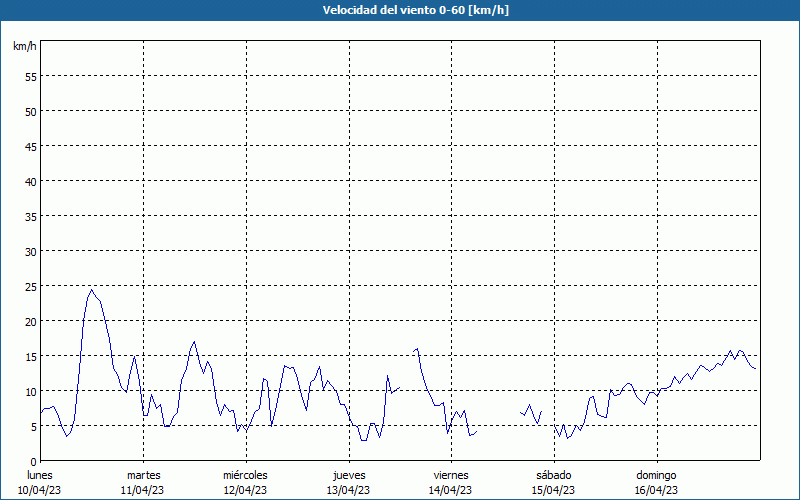Select the date label 13/04/23
Screen dimensions: 800x500
pos(348,490)
